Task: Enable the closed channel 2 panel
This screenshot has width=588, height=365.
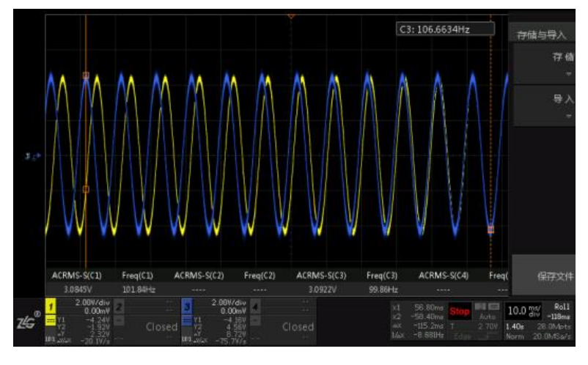Action: 151,325
